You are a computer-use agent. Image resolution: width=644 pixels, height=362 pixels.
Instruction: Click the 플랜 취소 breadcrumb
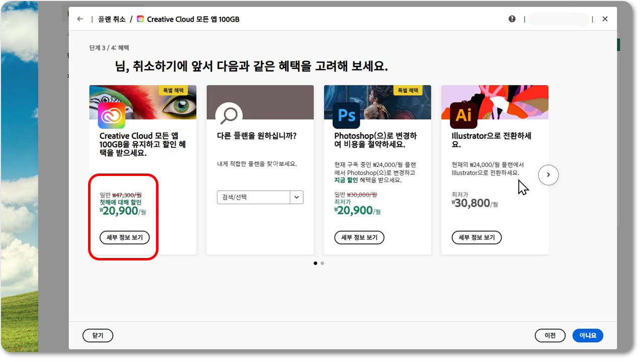[x=112, y=19]
